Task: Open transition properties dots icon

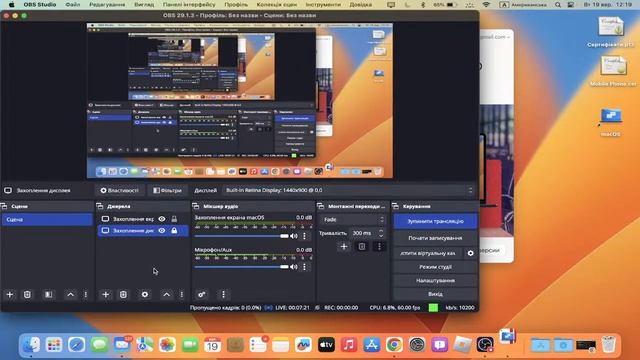Action: [x=379, y=247]
